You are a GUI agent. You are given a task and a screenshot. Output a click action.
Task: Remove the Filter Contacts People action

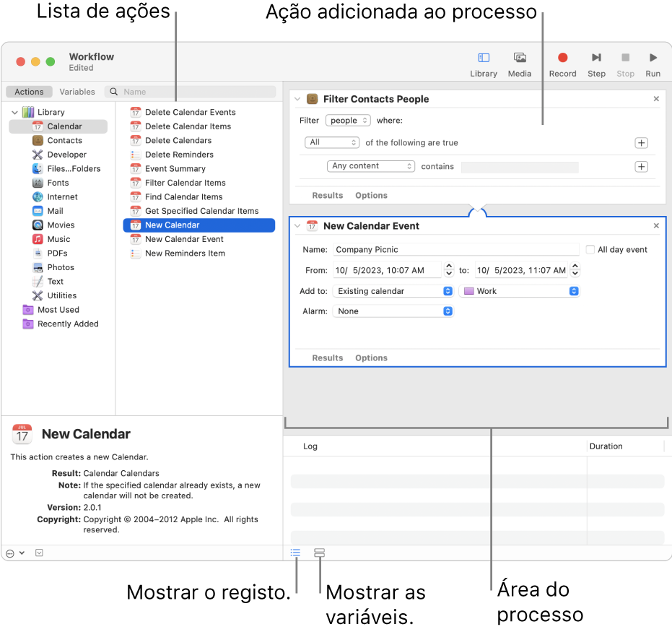tap(656, 99)
